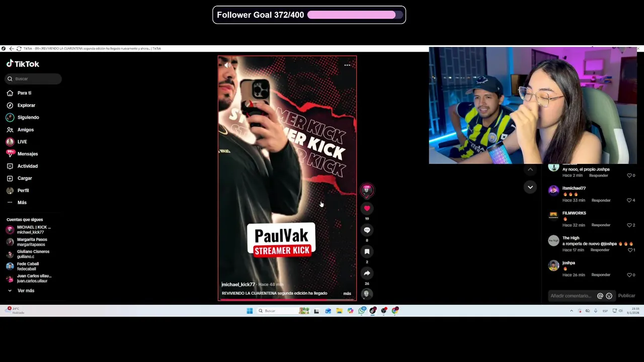Open itsmichael77 commenter avatar
The image size is (644, 362).
[x=553, y=190]
